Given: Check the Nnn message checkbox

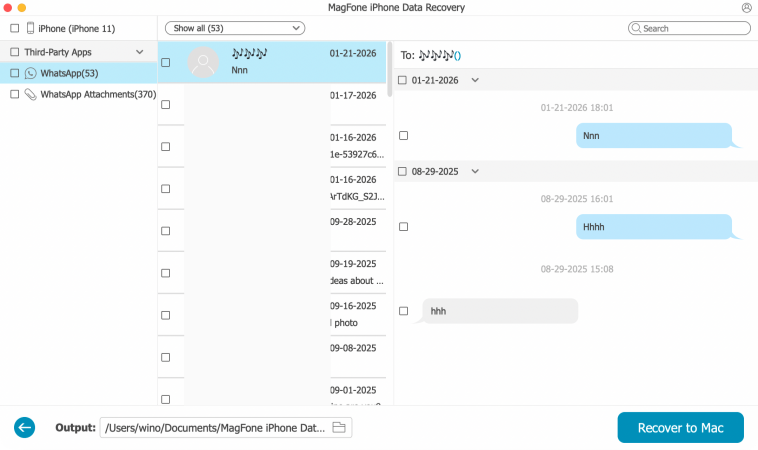Looking at the screenshot, I should click(x=404, y=135).
